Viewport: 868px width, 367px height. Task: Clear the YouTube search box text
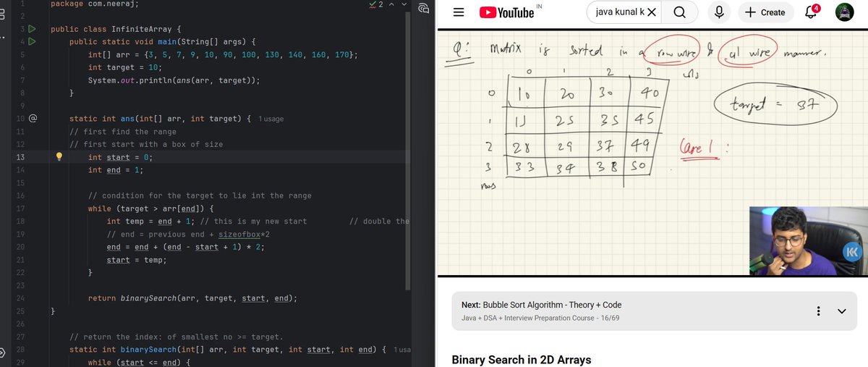[651, 12]
